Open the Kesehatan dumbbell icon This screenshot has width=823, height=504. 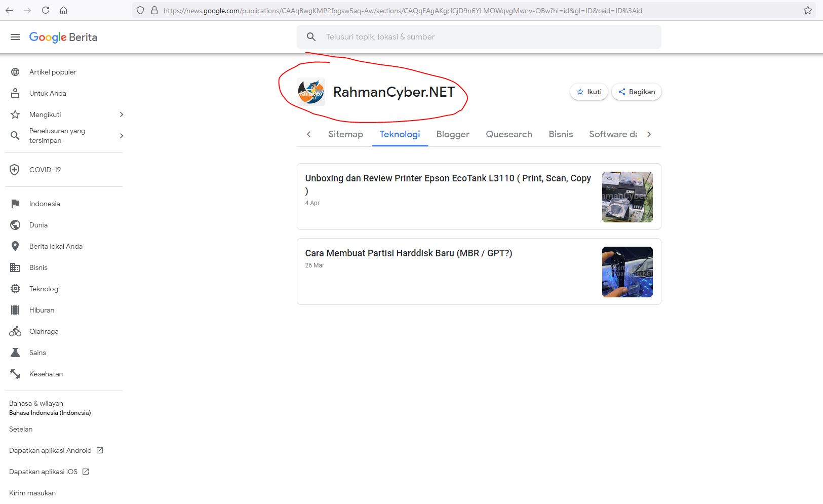click(15, 374)
